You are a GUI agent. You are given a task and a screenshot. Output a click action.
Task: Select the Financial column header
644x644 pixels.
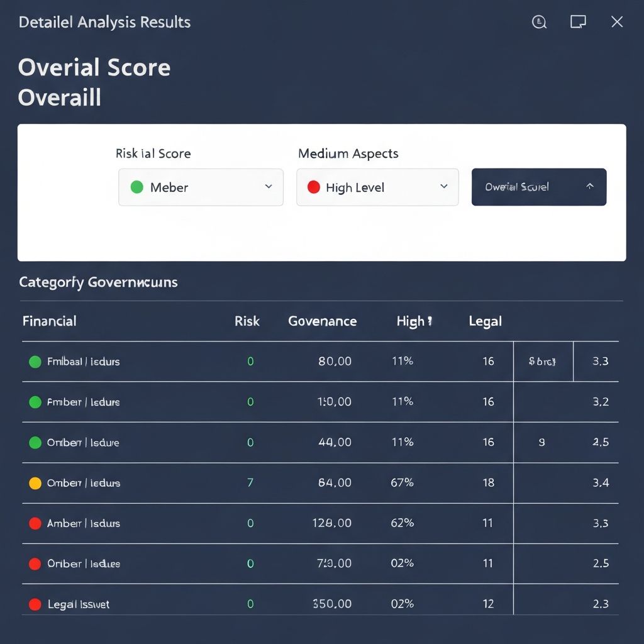coord(49,321)
